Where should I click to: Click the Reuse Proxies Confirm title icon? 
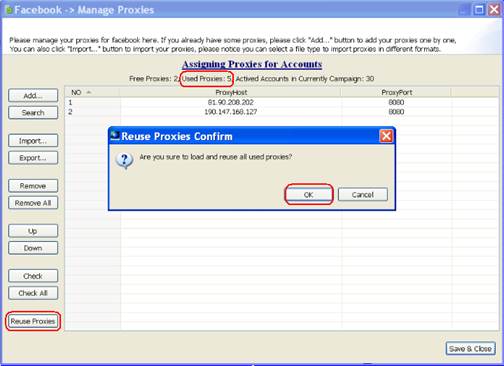pos(115,136)
